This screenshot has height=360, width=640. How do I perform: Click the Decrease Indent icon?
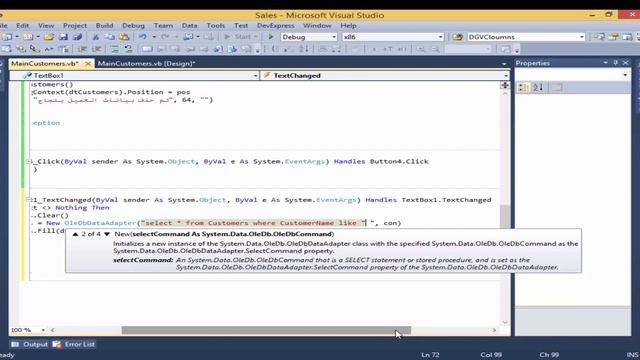pos(82,49)
